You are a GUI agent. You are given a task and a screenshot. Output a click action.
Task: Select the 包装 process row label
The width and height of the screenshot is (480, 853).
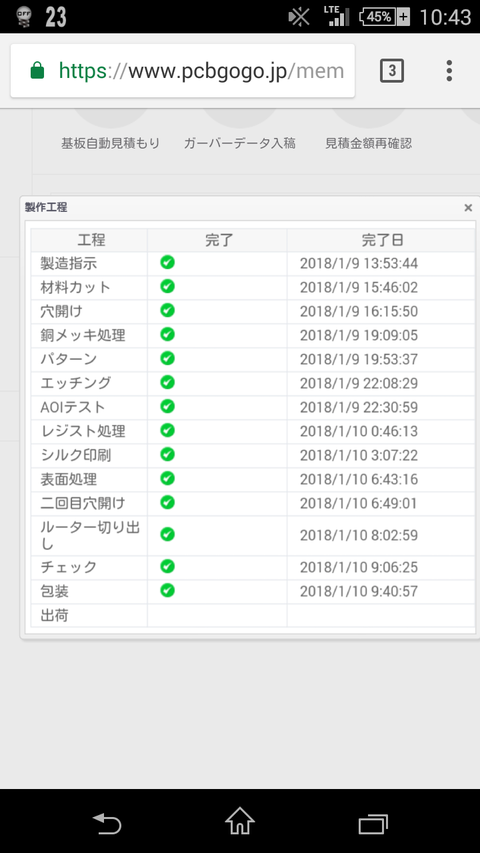pos(54,592)
